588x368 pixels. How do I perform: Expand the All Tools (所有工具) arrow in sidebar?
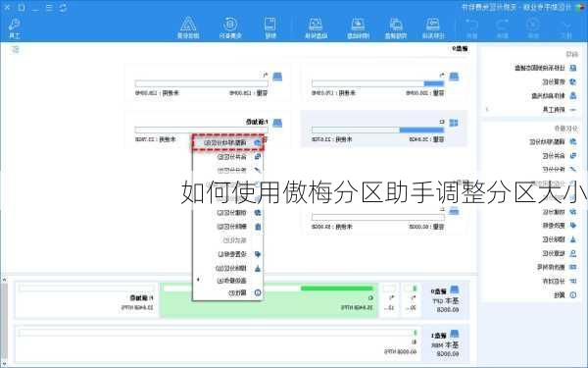click(x=487, y=109)
